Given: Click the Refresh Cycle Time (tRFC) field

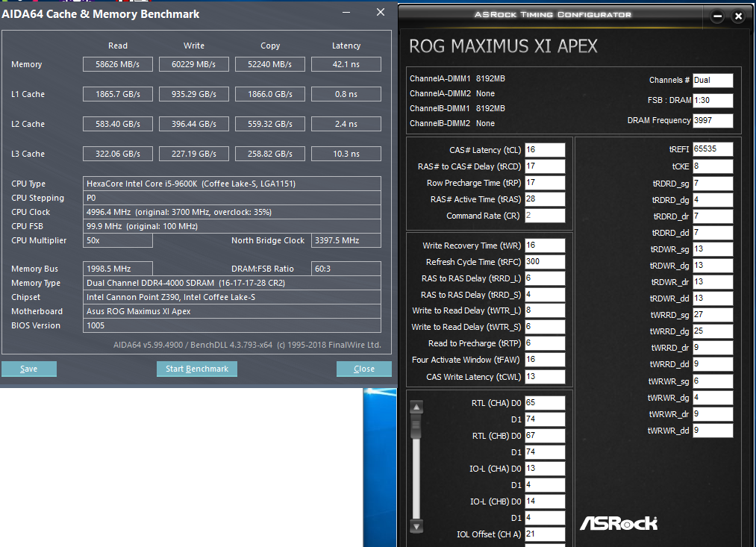Looking at the screenshot, I should 545,262.
